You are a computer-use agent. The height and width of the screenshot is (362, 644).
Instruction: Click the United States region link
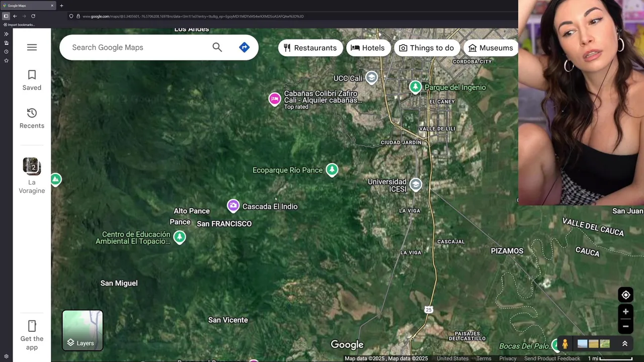click(452, 358)
